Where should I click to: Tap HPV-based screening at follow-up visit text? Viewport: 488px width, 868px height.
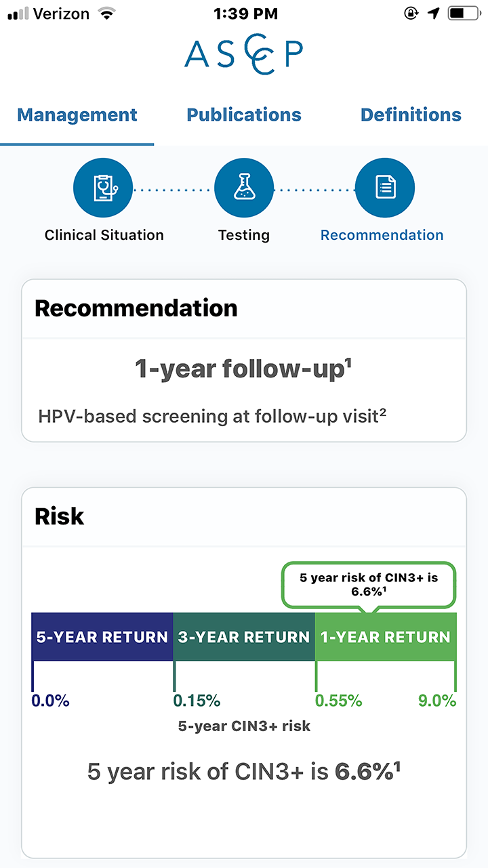pyautogui.click(x=212, y=416)
